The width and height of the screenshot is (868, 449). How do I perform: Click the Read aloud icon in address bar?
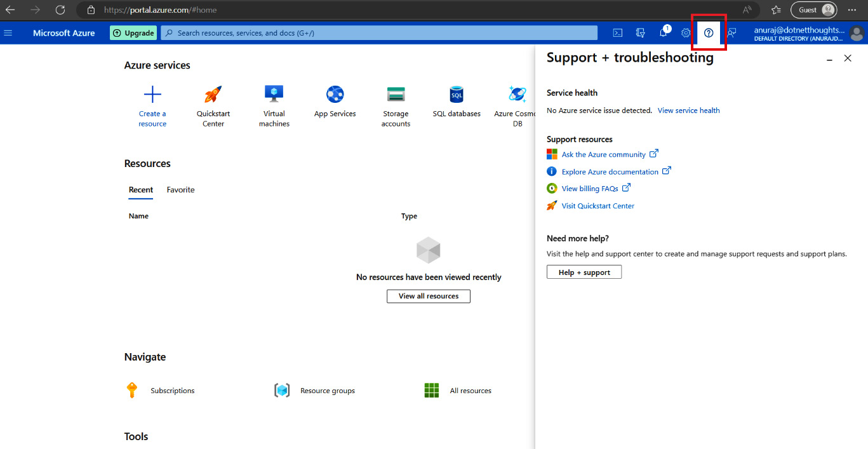[x=747, y=10]
